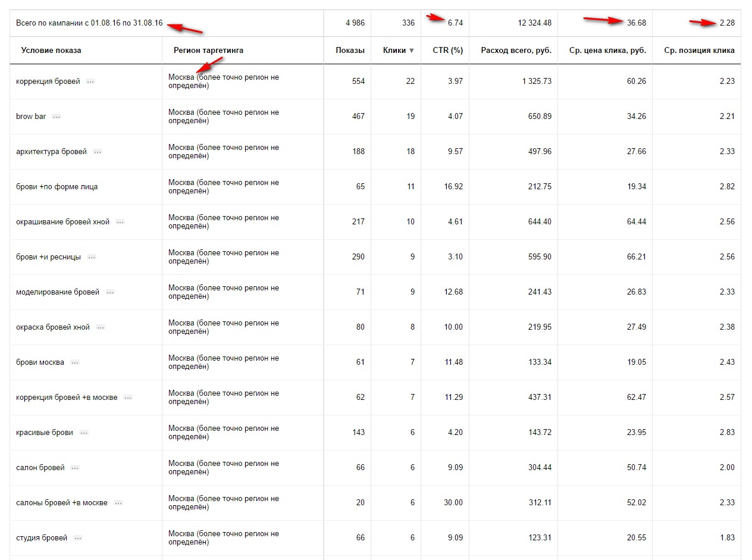Select the keyword салоны бровей +в москве
The image size is (752, 560).
[x=62, y=503]
